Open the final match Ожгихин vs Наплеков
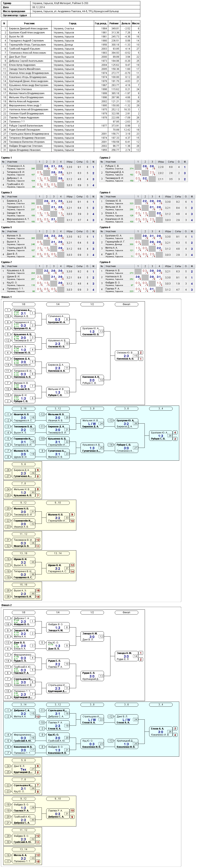 pyautogui.click(x=126, y=356)
